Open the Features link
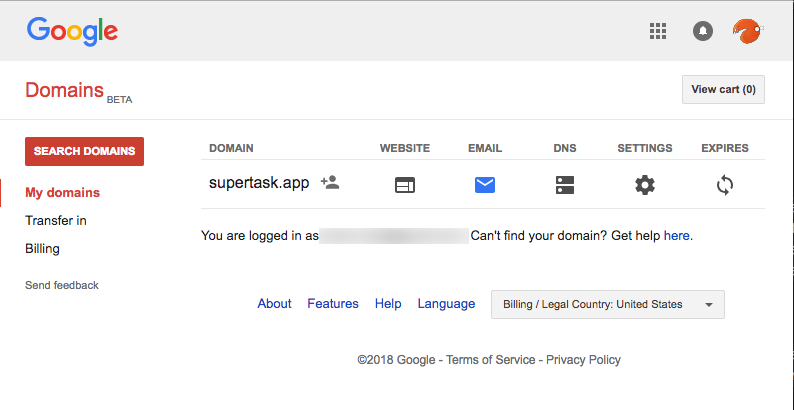 tap(333, 304)
